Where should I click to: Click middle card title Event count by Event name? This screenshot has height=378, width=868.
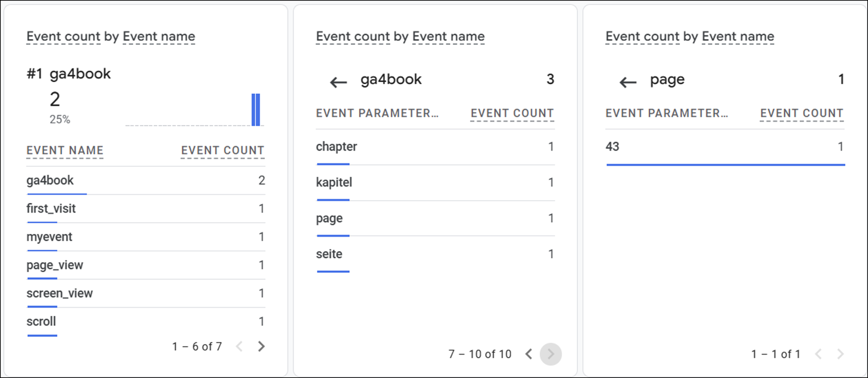coord(400,37)
